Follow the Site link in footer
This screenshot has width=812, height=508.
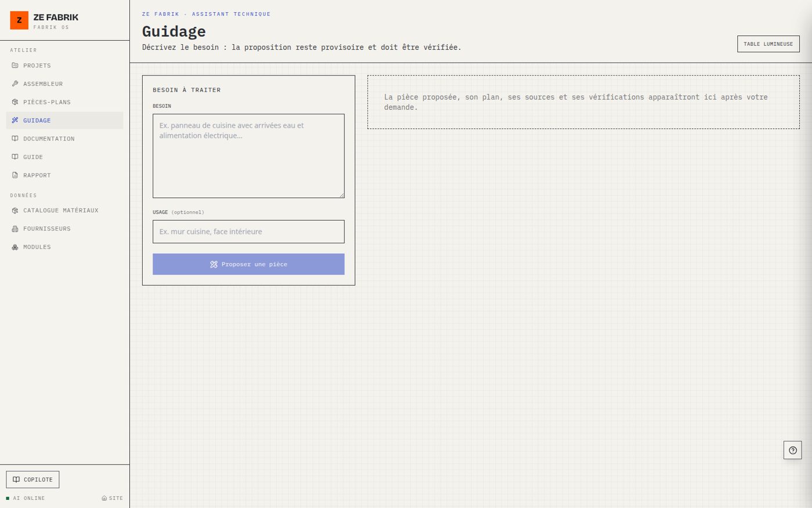113,498
